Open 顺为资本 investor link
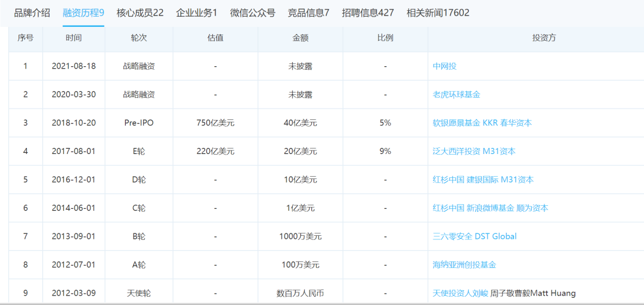The width and height of the screenshot is (644, 305). click(x=532, y=208)
